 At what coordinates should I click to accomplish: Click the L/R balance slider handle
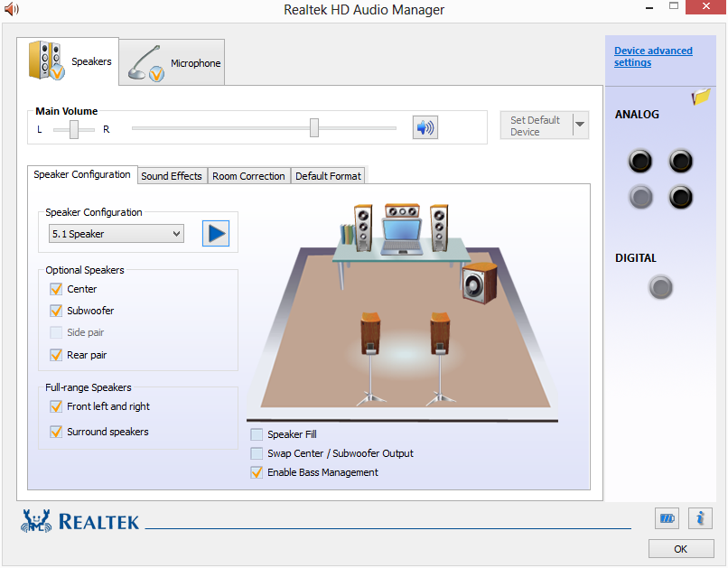(x=74, y=129)
